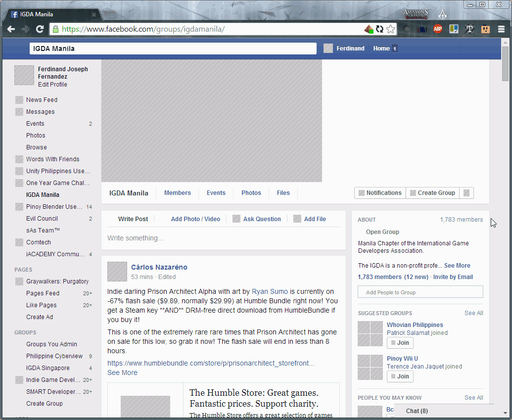Open IGDA Singapore group

pyautogui.click(x=47, y=368)
